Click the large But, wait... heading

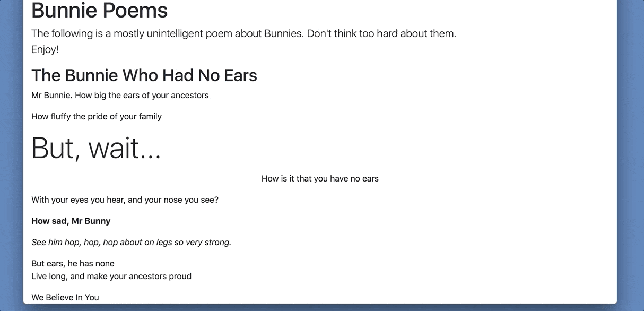96,148
